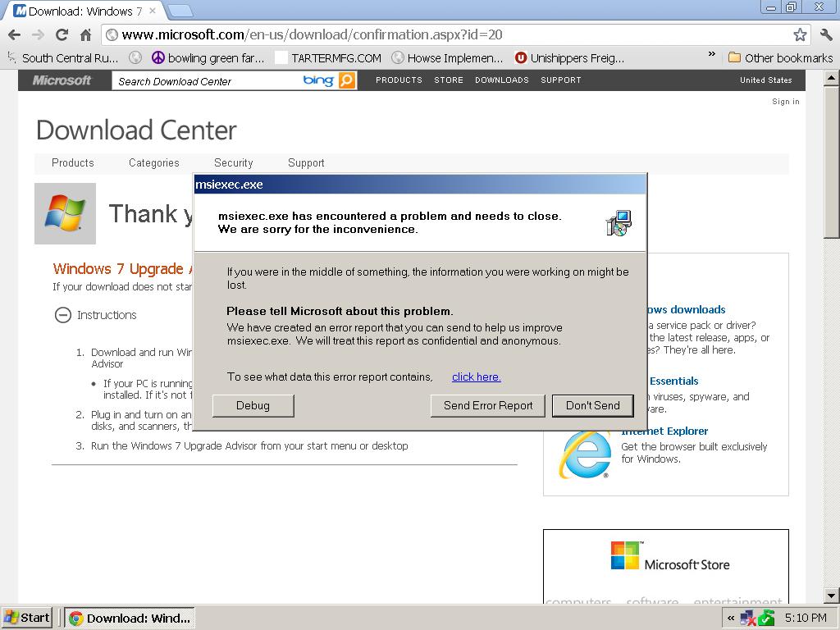Collapse the Instructions section

click(62, 315)
